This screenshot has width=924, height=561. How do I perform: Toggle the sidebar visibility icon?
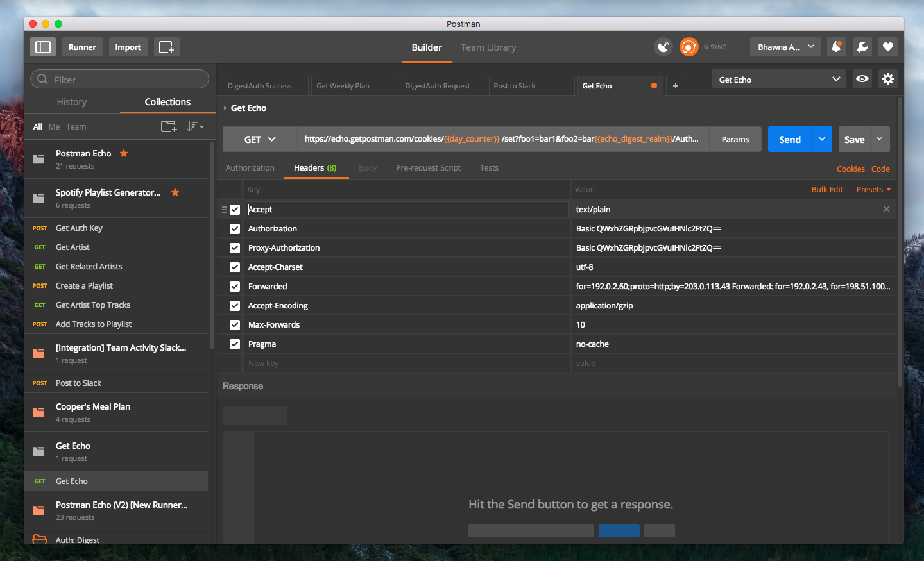coord(43,47)
